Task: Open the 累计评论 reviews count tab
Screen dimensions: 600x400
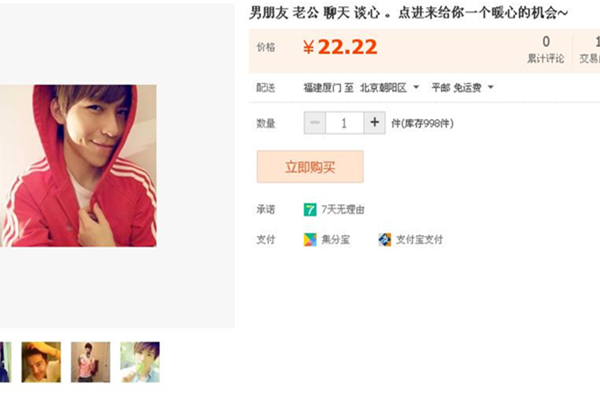Action: pos(546,50)
